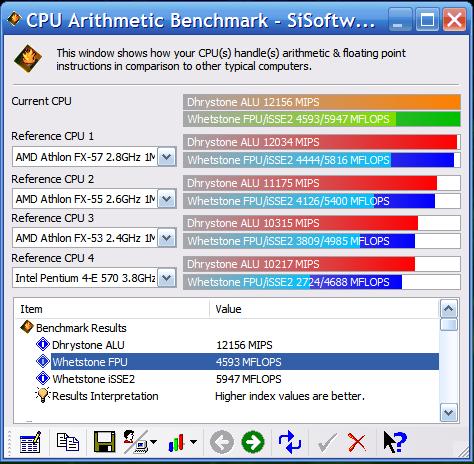Click the Current CPU Dhrystone ALU orange bar
474x464 pixels.
point(322,102)
